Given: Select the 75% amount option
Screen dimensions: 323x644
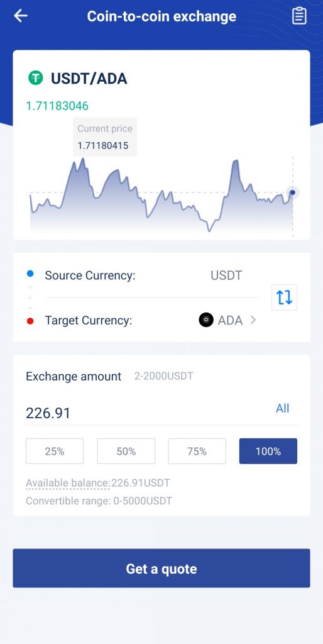Looking at the screenshot, I should [x=197, y=451].
